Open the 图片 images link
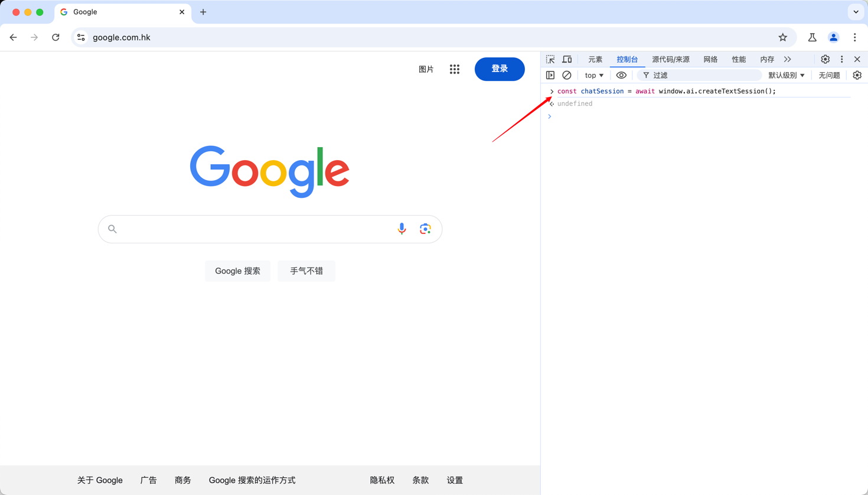The image size is (868, 495). pos(426,69)
